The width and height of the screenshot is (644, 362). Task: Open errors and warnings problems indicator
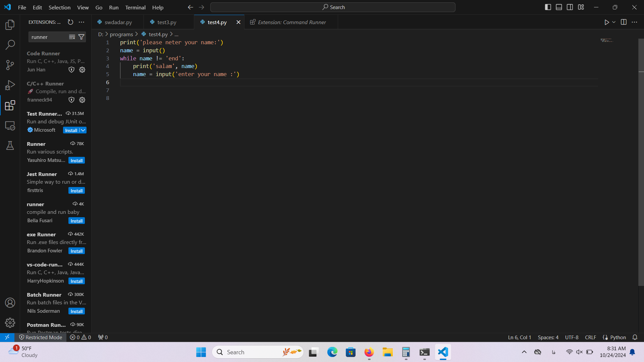tap(80, 337)
